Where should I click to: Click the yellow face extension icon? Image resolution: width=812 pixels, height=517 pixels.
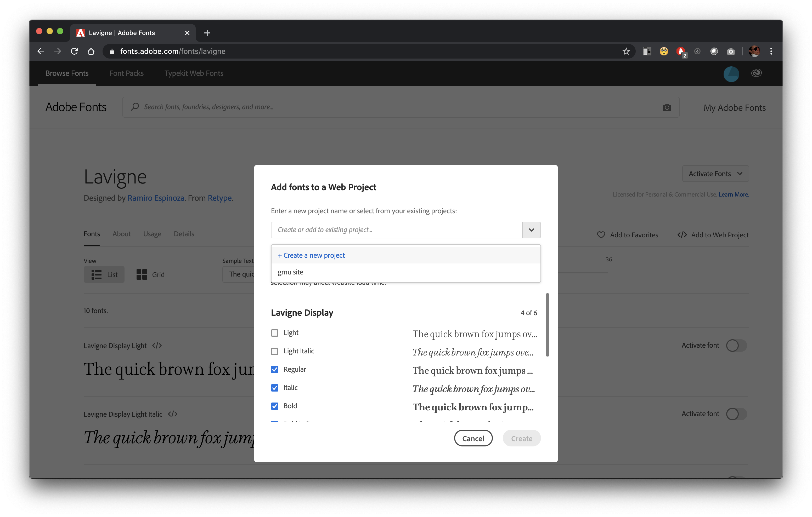(664, 51)
